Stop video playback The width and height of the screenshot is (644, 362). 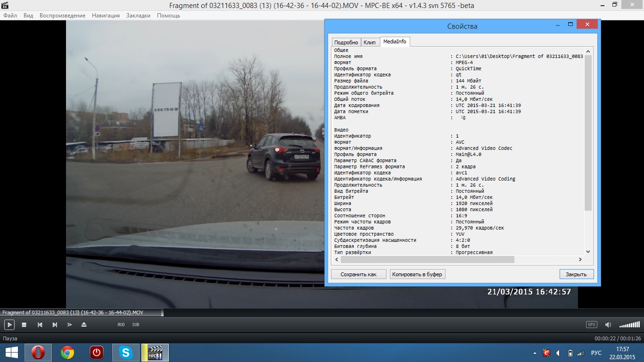(x=24, y=325)
